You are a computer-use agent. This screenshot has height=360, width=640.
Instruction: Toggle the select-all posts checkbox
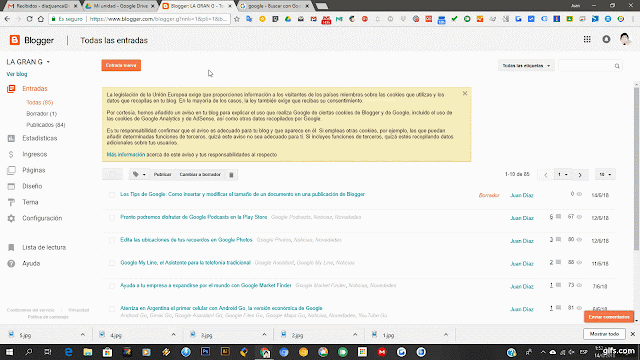112,174
